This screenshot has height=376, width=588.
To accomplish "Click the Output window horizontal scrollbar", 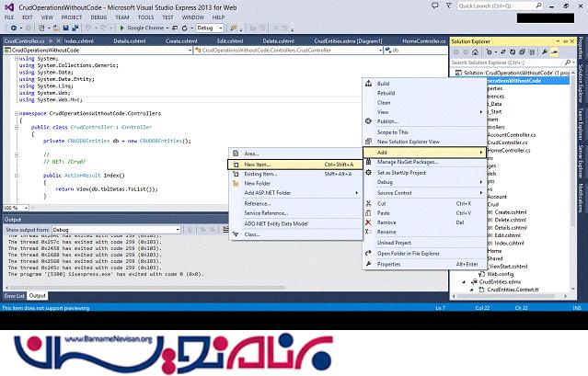I will [x=146, y=288].
